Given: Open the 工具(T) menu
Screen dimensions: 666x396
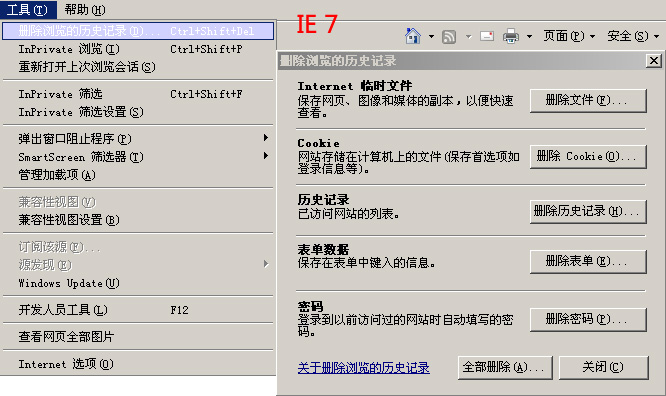Looking at the screenshot, I should (x=28, y=9).
